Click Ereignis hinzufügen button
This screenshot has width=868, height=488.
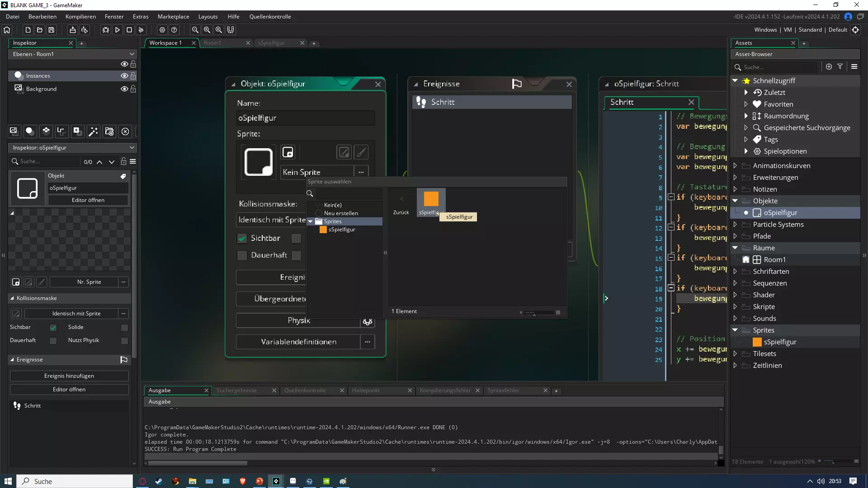[69, 376]
